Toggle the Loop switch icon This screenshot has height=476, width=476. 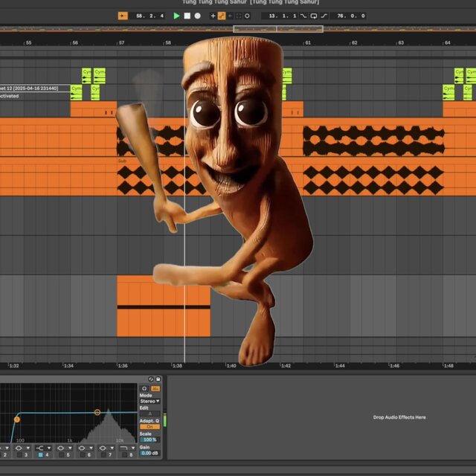tap(314, 16)
